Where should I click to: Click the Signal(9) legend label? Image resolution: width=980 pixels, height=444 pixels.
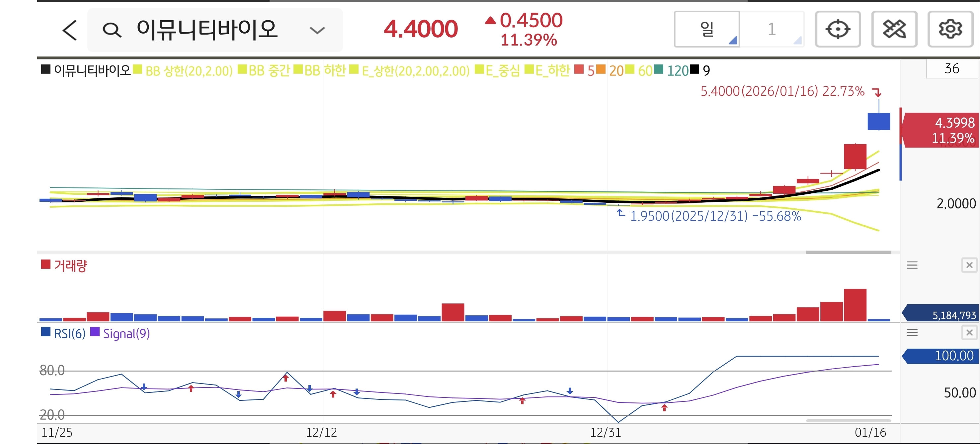126,334
